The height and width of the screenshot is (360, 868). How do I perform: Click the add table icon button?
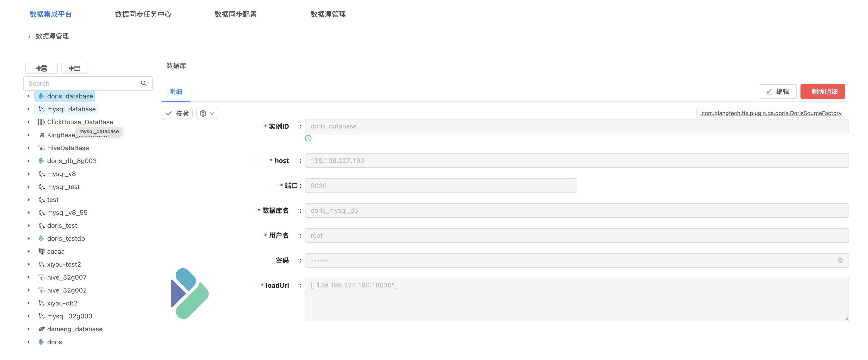click(x=74, y=68)
